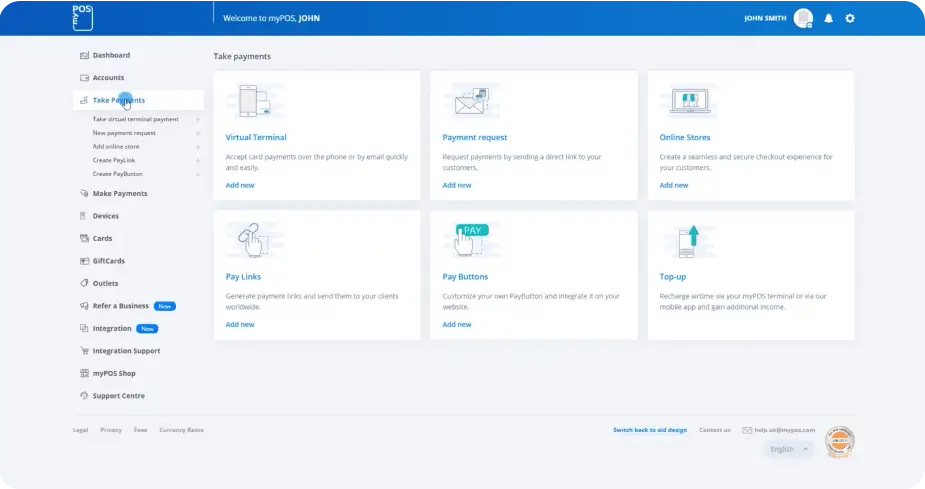This screenshot has width=925, height=489.
Task: Click the Take Payments sidebar icon
Action: [x=84, y=100]
